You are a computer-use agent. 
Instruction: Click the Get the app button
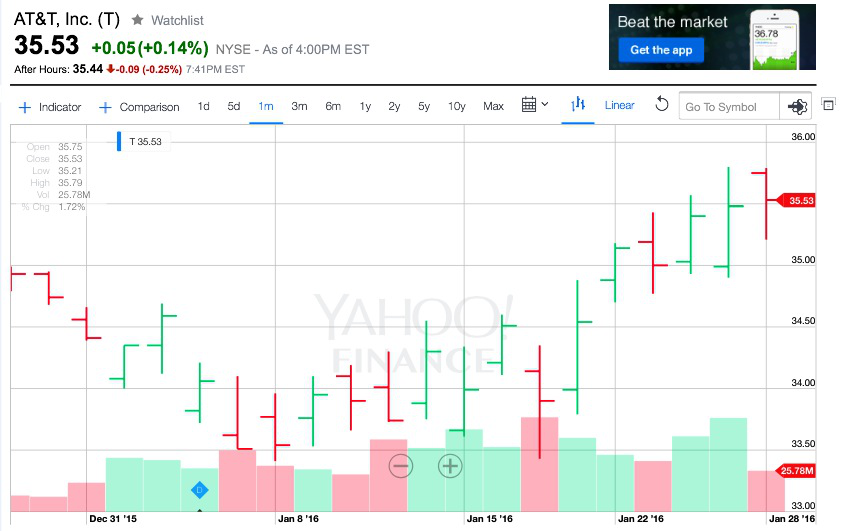661,50
